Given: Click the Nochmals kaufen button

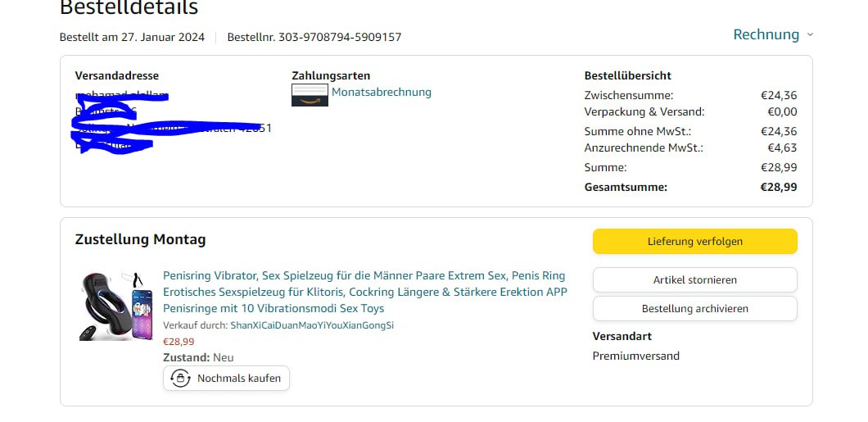Looking at the screenshot, I should coord(226,379).
